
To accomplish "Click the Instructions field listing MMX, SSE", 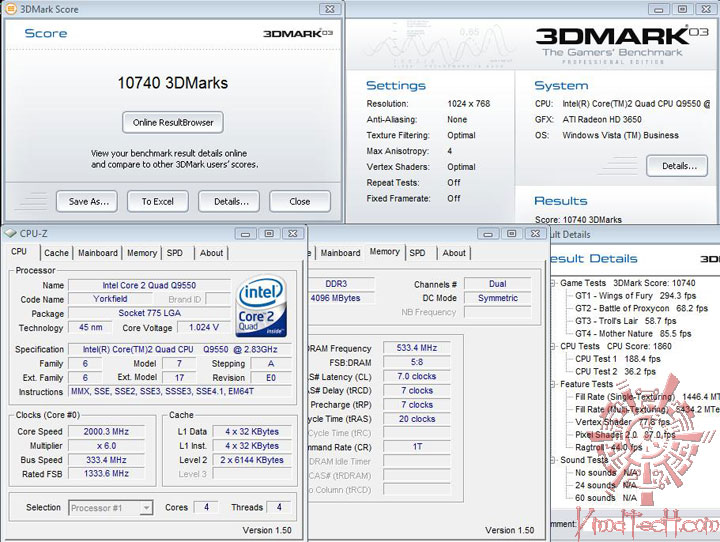I will [x=180, y=391].
